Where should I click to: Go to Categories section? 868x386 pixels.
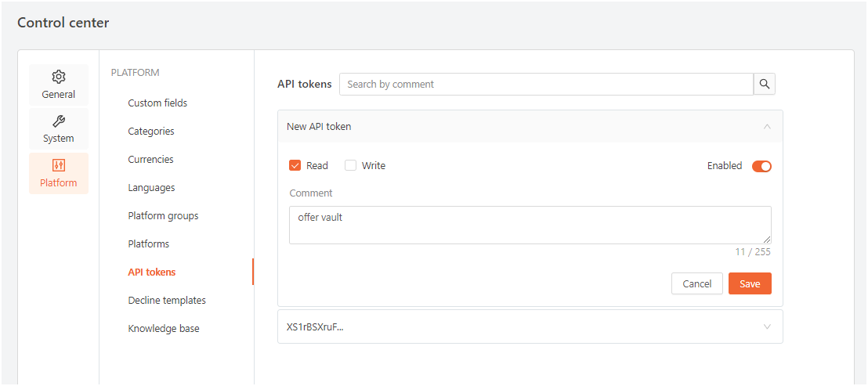(151, 131)
